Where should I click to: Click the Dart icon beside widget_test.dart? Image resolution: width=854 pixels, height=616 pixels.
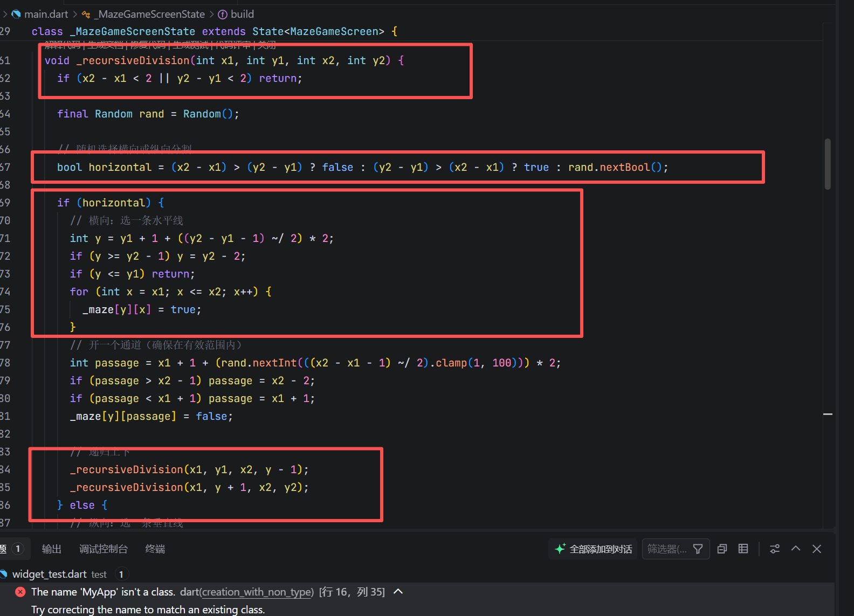pyautogui.click(x=4, y=574)
